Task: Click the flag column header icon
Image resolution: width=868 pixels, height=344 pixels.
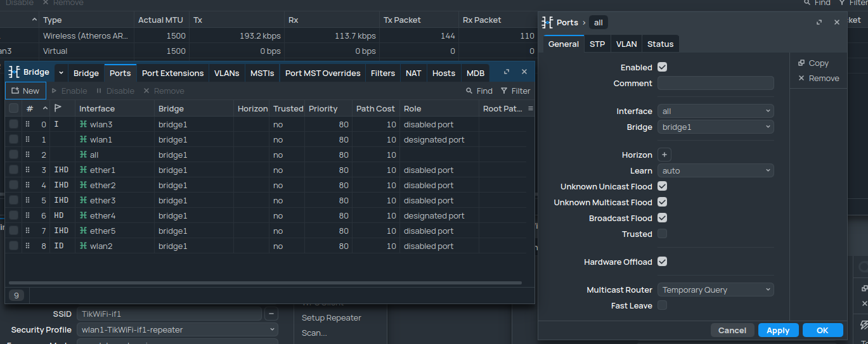Action: (x=58, y=108)
